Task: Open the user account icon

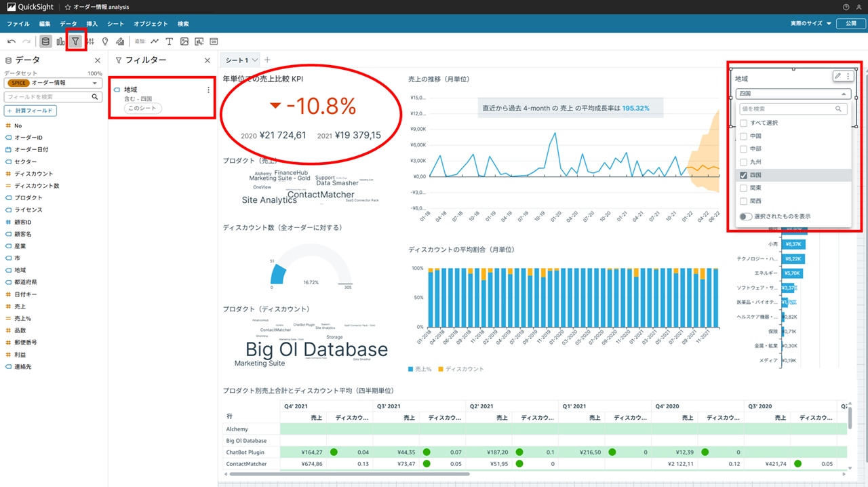Action: click(x=860, y=7)
